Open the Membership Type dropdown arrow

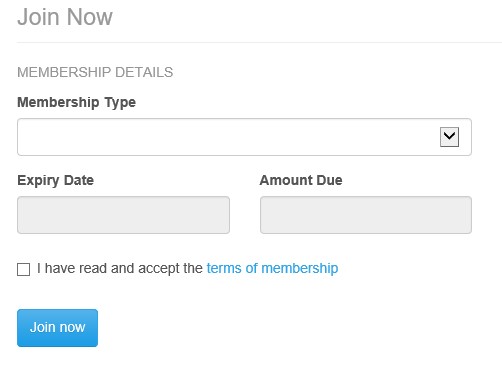point(449,137)
